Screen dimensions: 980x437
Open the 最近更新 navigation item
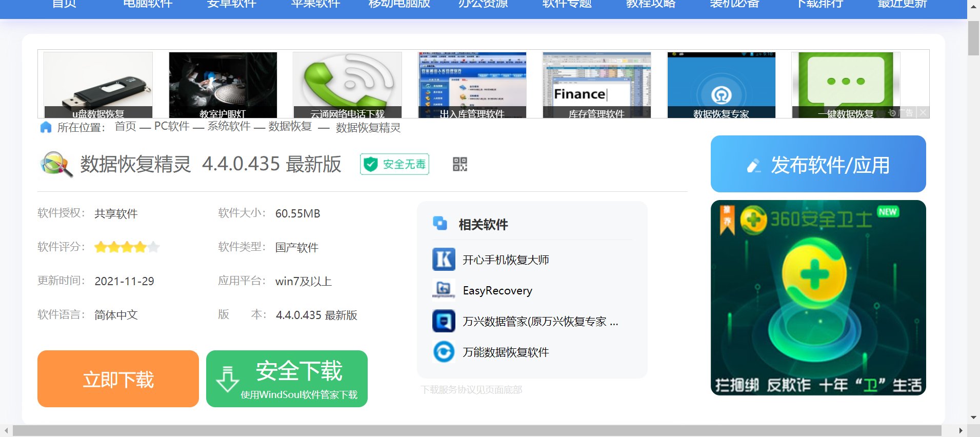pyautogui.click(x=903, y=4)
